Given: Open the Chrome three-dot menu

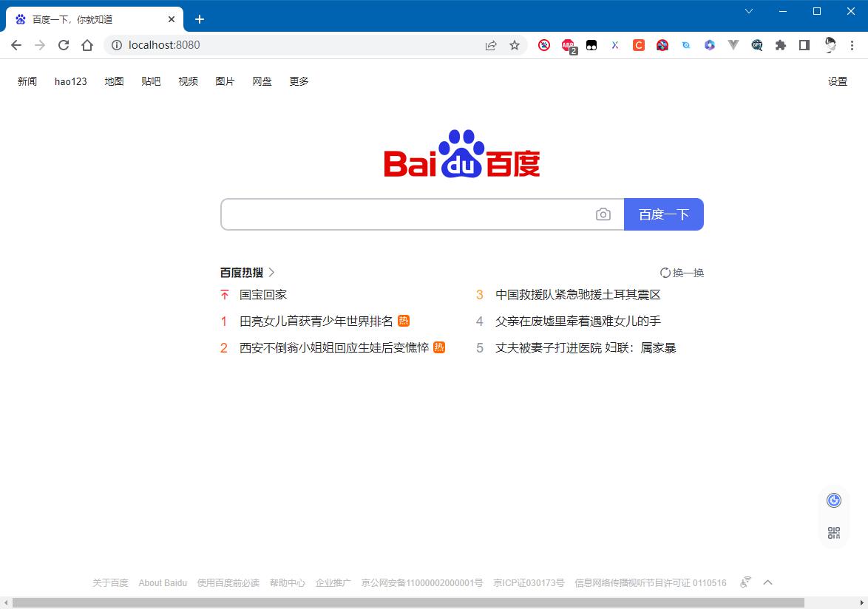Looking at the screenshot, I should [x=852, y=45].
